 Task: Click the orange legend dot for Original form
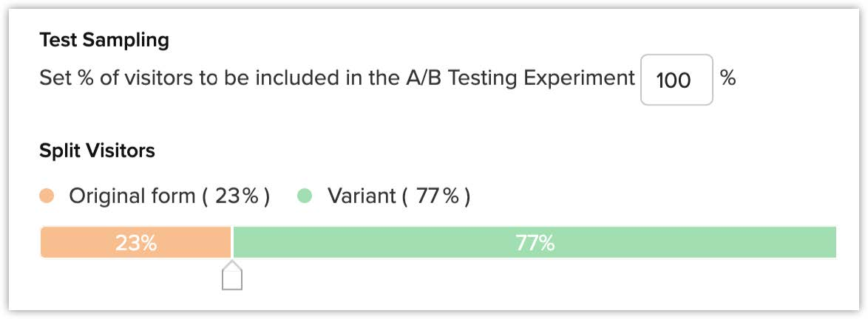[x=48, y=196]
